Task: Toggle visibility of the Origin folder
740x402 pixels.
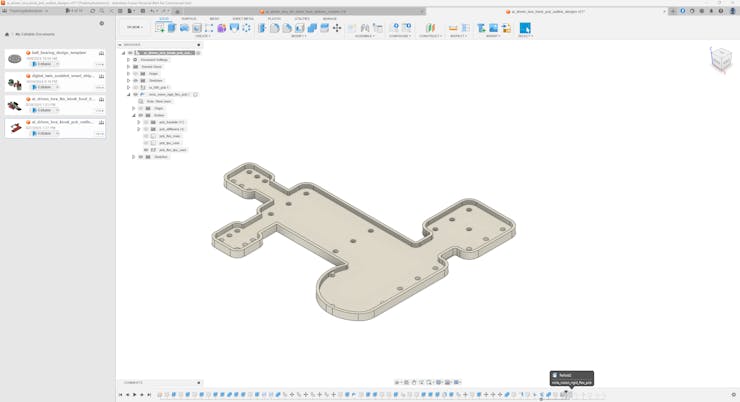Action: [x=136, y=73]
